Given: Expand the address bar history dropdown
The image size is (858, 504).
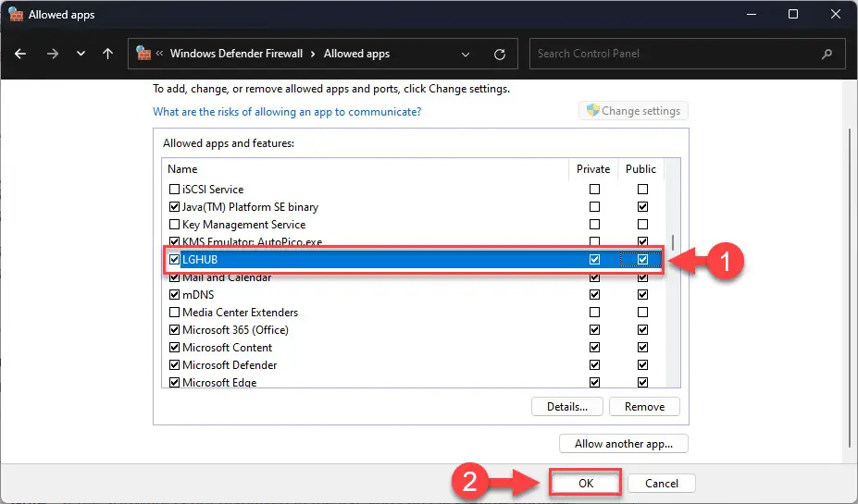Looking at the screenshot, I should point(466,55).
